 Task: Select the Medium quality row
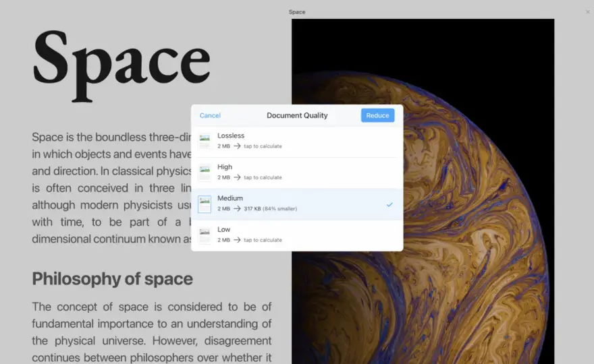[297, 204]
